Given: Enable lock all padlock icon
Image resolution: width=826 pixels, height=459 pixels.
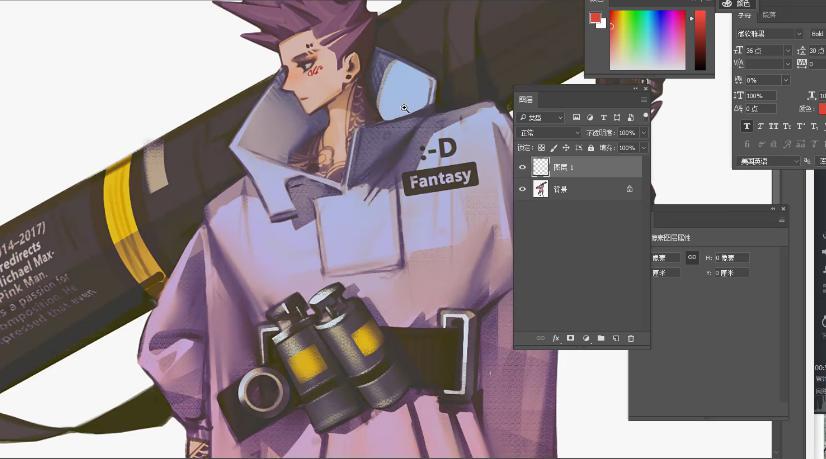Looking at the screenshot, I should [591, 148].
